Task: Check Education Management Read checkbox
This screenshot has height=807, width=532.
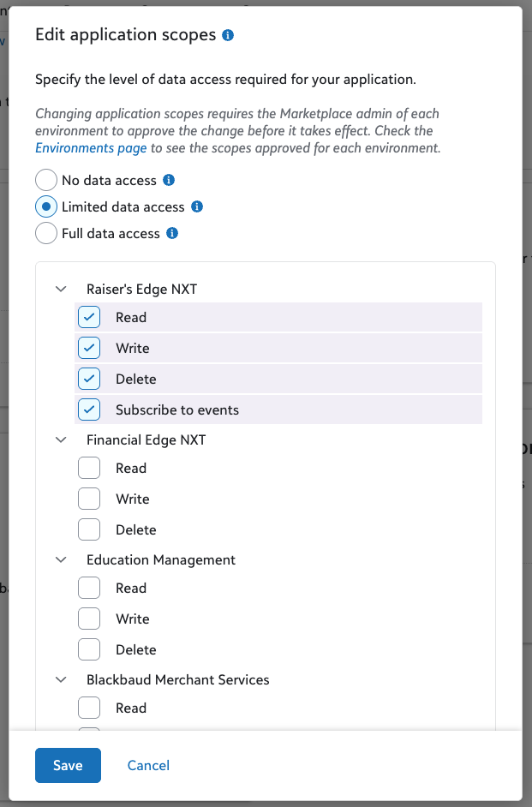Action: point(89,588)
